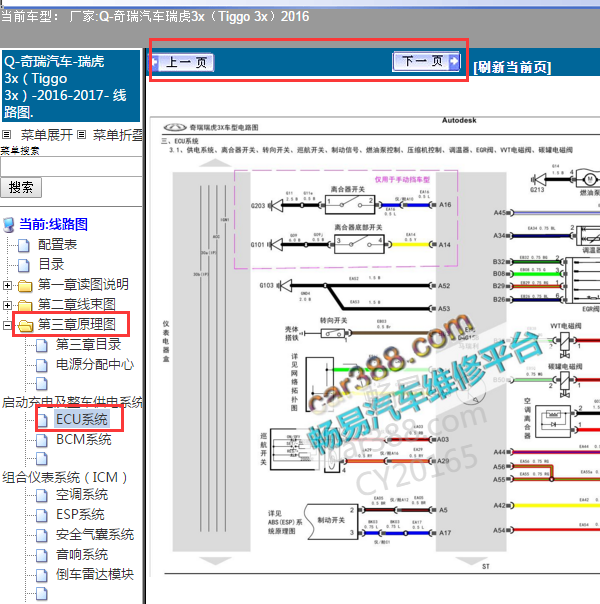
Task: Open the 当前:线路图 root node
Action: (x=54, y=224)
